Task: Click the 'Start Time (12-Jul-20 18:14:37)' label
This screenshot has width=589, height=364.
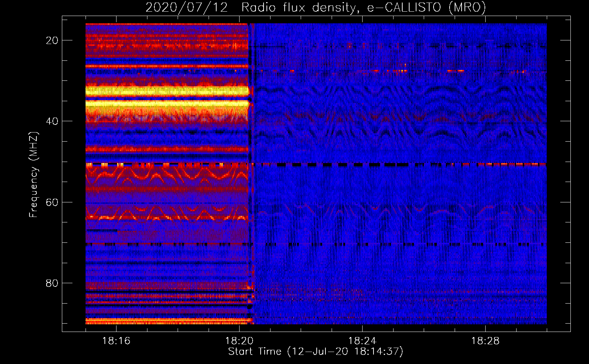Action: click(316, 352)
